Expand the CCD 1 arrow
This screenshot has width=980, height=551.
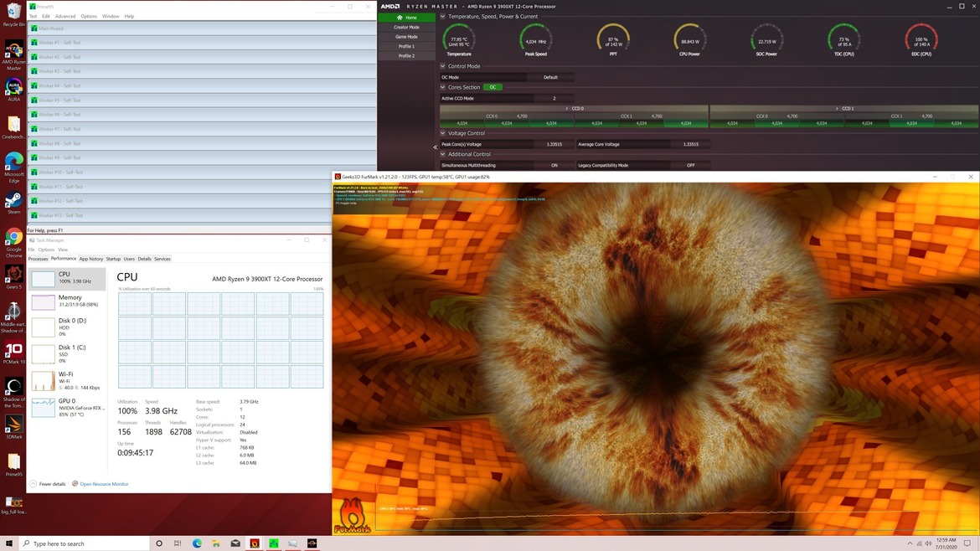click(838, 109)
